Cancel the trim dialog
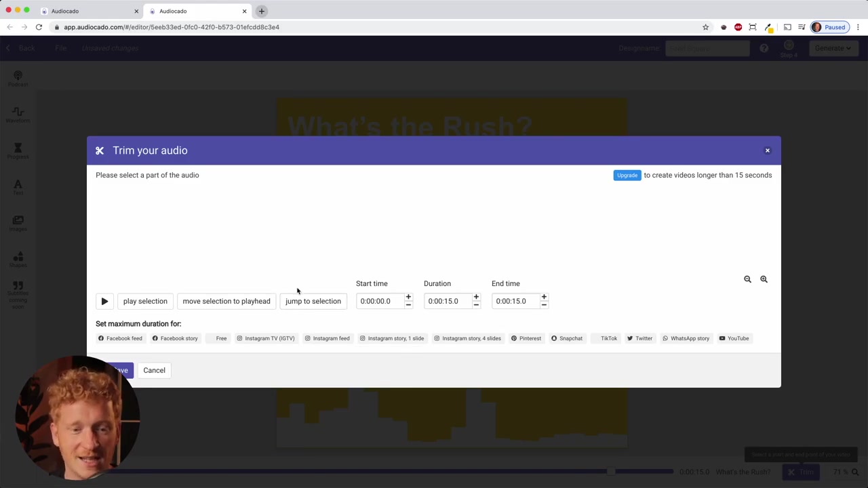 pyautogui.click(x=154, y=370)
